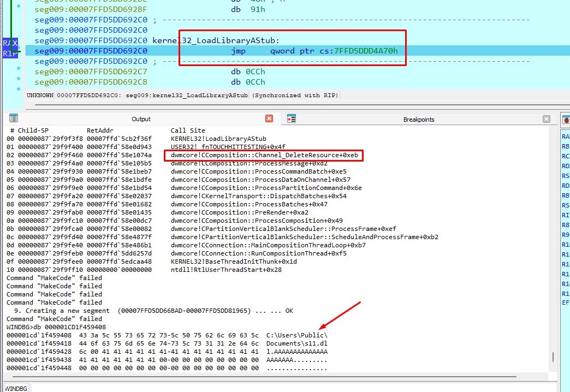Click the Channel_DeleteResource+0xeb stack frame
This screenshot has width=570, height=392.
coord(264,155)
